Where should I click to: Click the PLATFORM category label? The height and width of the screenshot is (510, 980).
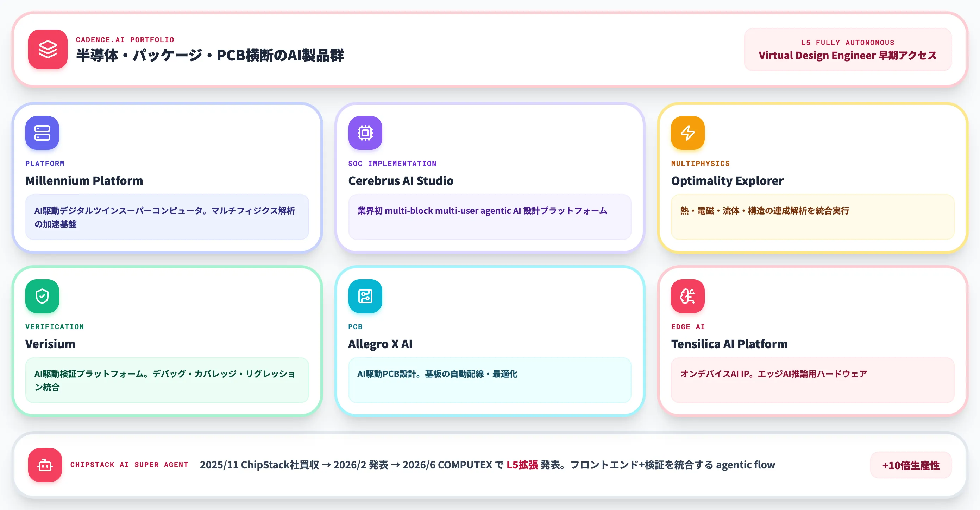45,164
